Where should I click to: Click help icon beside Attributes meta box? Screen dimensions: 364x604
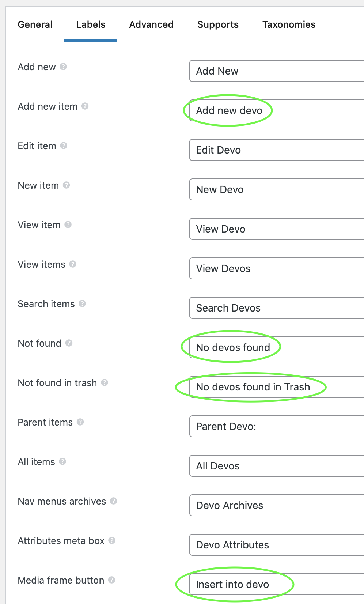coord(112,540)
